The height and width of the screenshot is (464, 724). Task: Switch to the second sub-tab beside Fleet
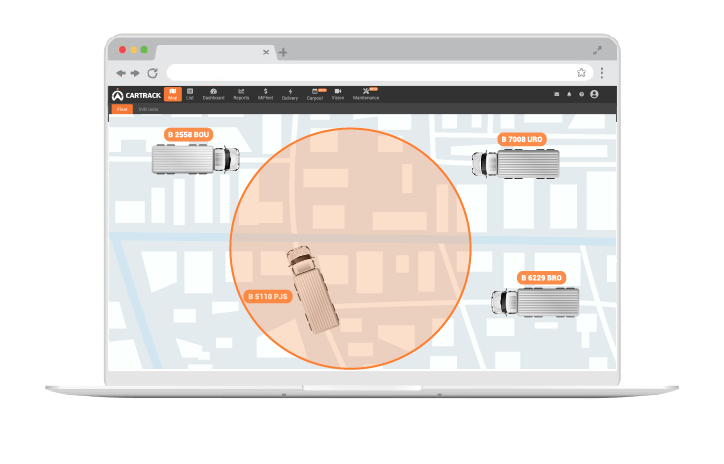[148, 108]
